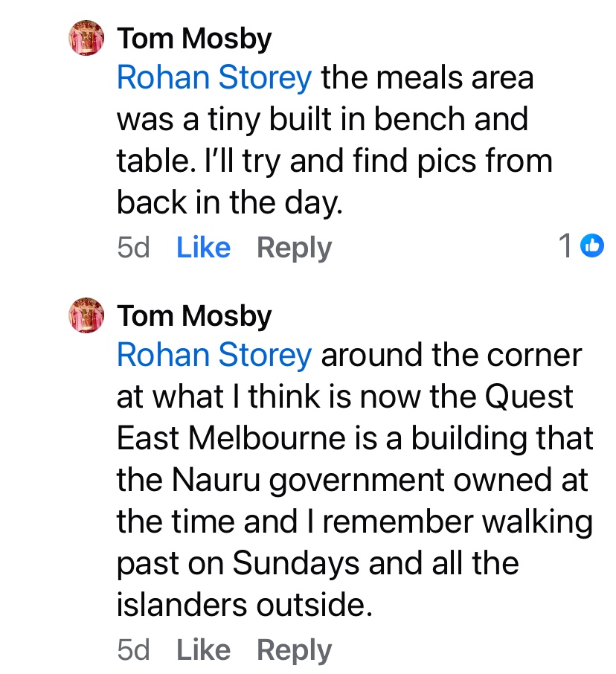Show who reacted via the count "1"
616x674 pixels.
(x=566, y=245)
